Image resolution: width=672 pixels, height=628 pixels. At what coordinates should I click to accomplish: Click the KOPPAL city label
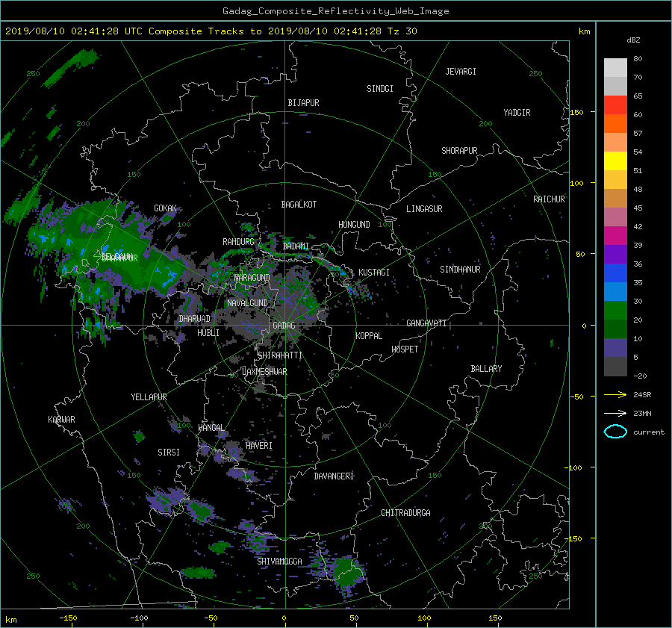pos(369,336)
